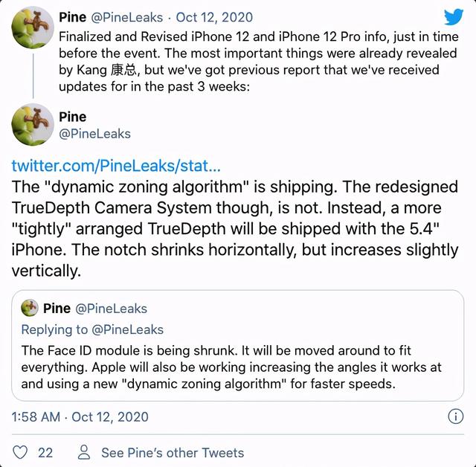This screenshot has height=467, width=476.
Task: Click the small avatar in the quoted tweet
Action: [x=30, y=308]
